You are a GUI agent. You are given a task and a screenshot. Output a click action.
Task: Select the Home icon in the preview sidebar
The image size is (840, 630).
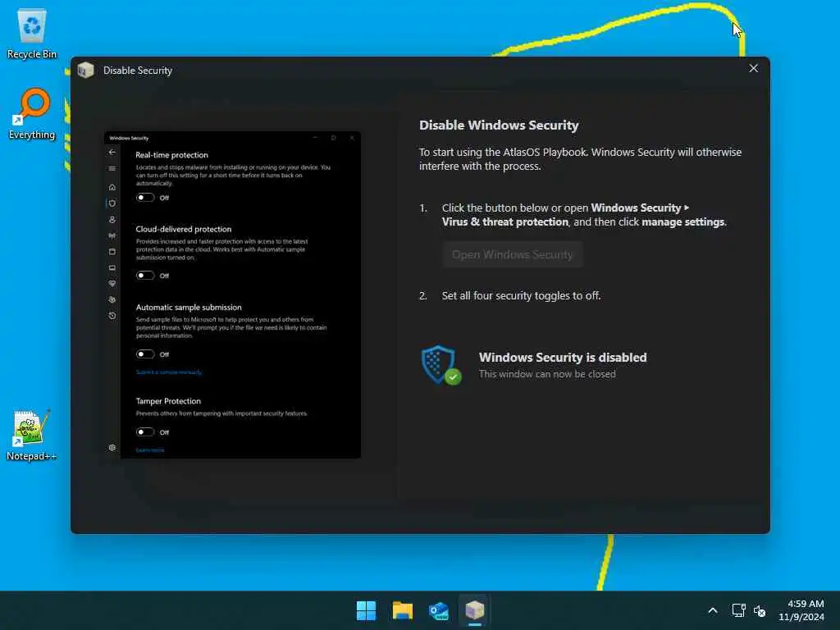[x=112, y=187]
